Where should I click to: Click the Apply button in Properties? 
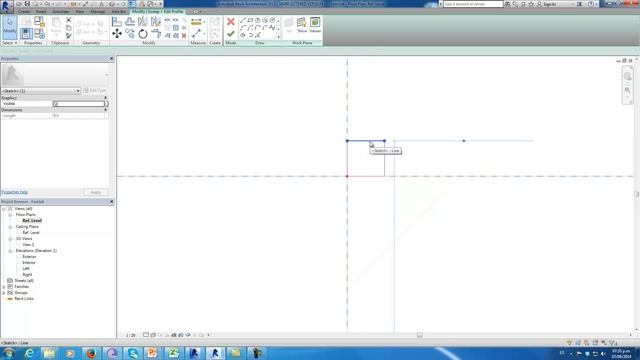[x=96, y=192]
